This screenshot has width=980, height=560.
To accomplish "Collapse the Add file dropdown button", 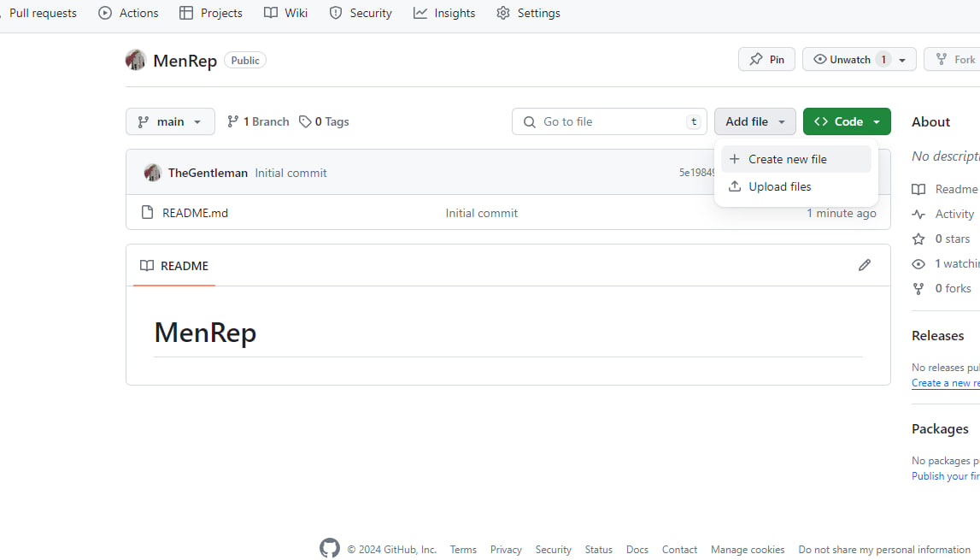I will click(x=755, y=121).
